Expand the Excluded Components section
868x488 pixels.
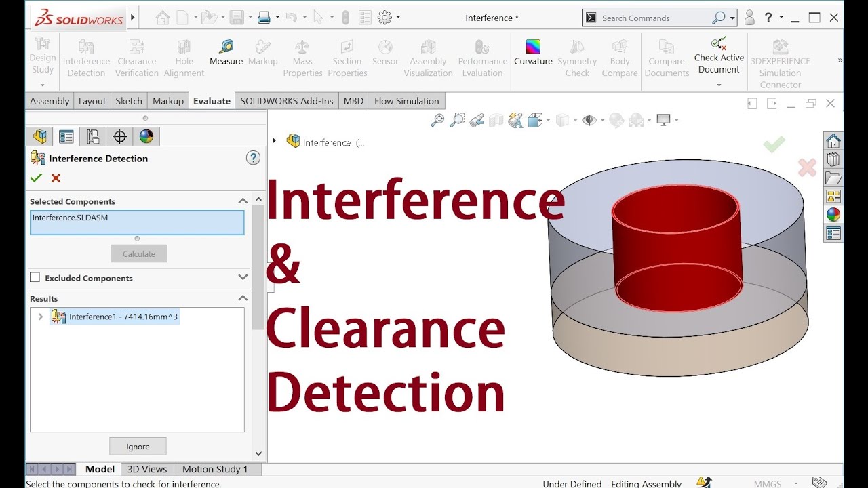(243, 277)
